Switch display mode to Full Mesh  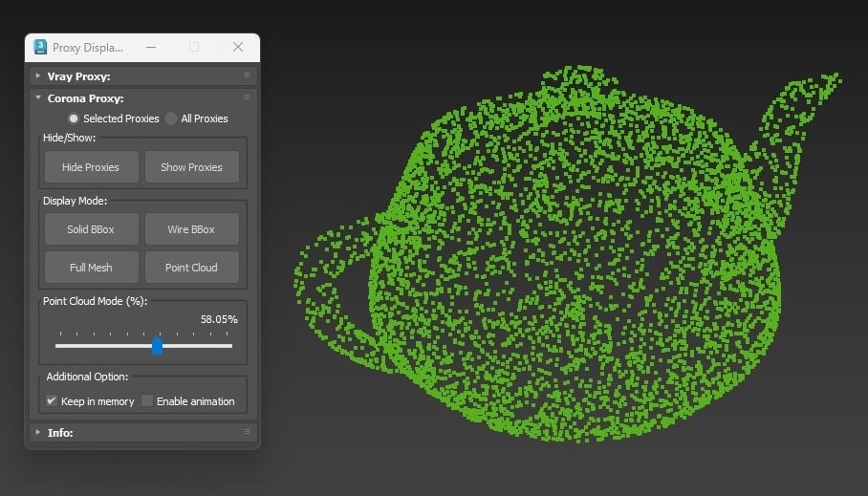tap(92, 267)
